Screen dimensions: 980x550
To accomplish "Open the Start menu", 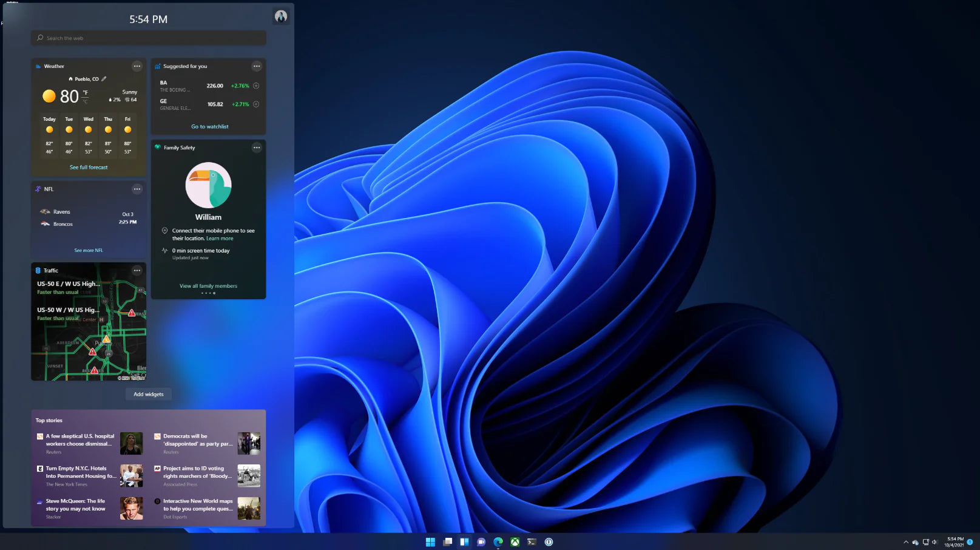I will (430, 542).
